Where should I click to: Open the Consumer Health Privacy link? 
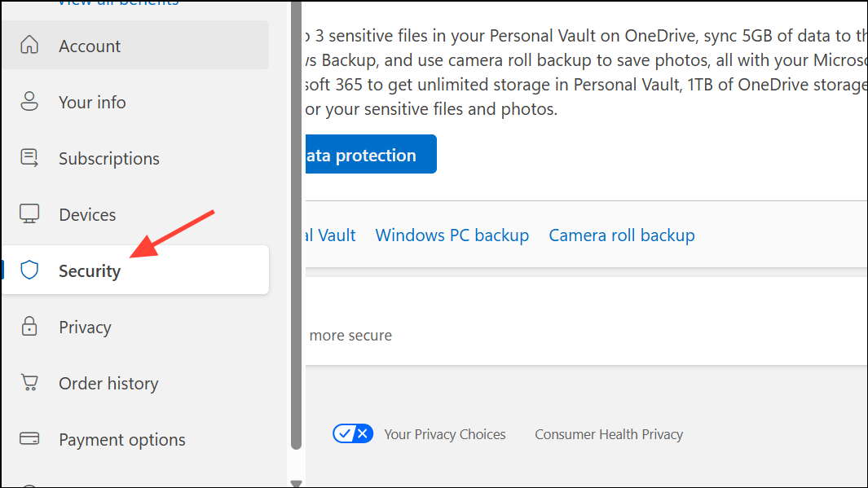click(x=608, y=434)
